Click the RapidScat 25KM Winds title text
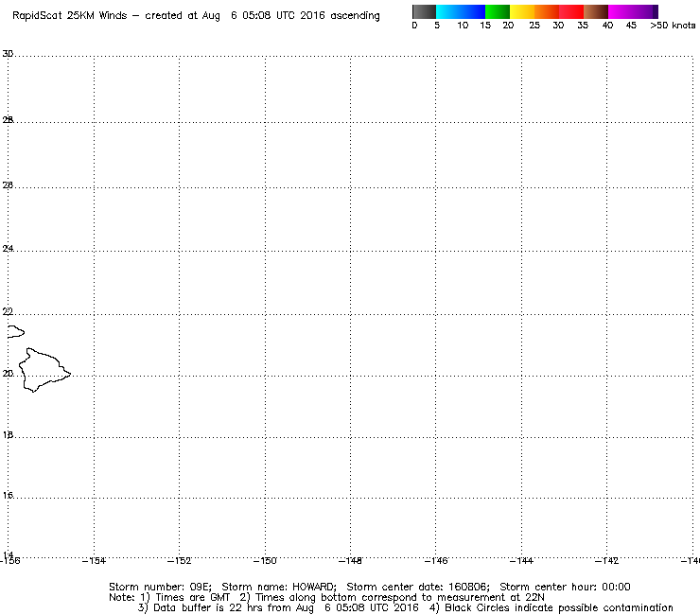 pyautogui.click(x=70, y=16)
